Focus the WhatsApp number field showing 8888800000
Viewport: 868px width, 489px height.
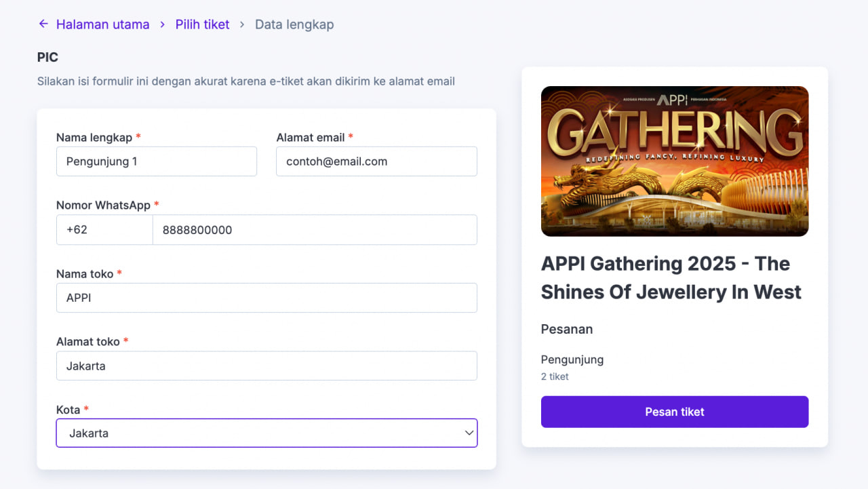[x=315, y=230]
